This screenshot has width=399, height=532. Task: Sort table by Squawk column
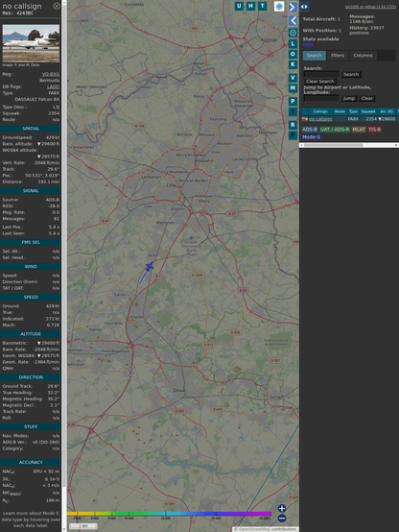tap(368, 111)
